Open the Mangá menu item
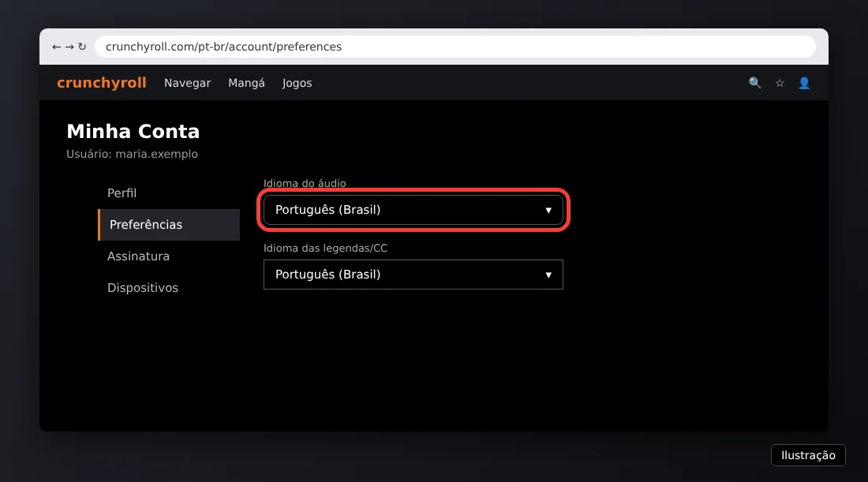 [246, 83]
